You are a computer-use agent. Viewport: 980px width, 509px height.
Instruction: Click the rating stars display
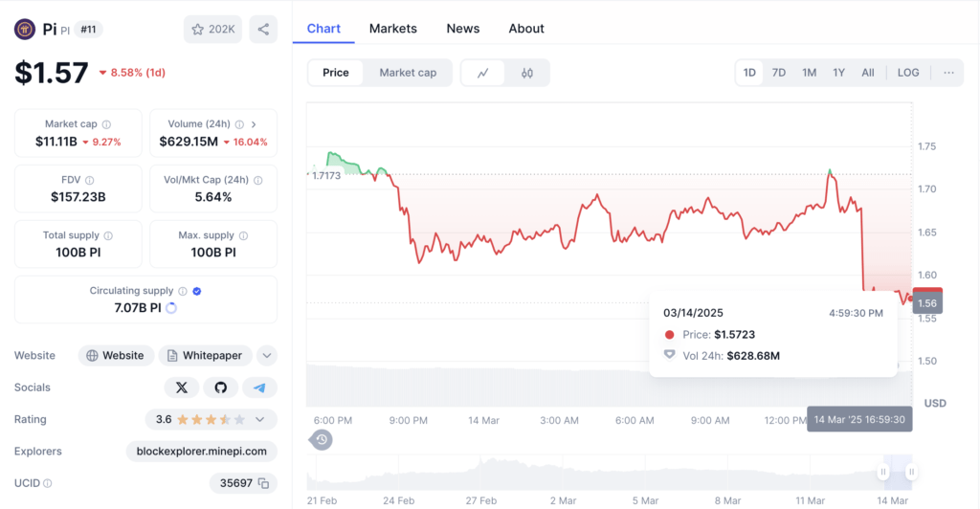212,420
